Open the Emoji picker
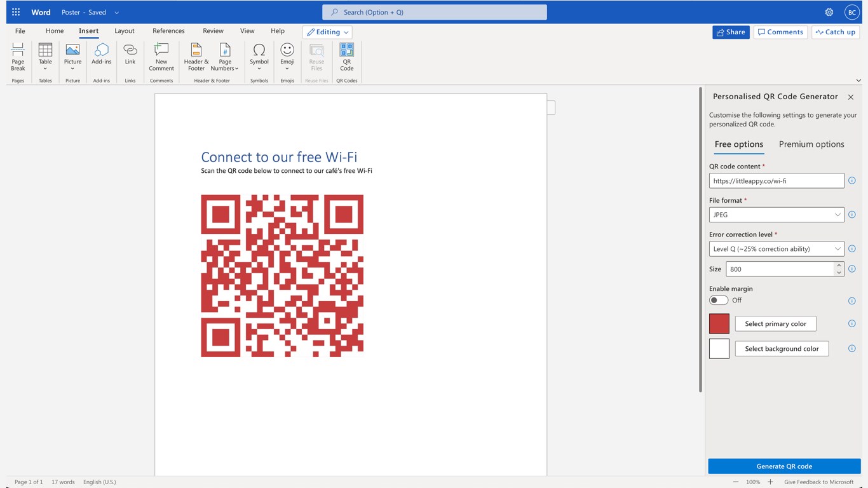 287,57
